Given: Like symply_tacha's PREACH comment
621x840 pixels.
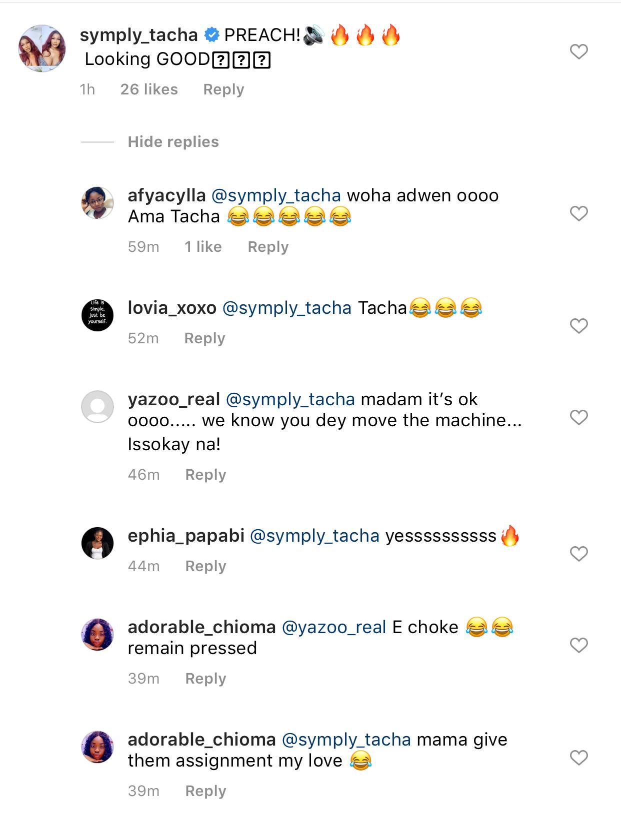Looking at the screenshot, I should (578, 51).
